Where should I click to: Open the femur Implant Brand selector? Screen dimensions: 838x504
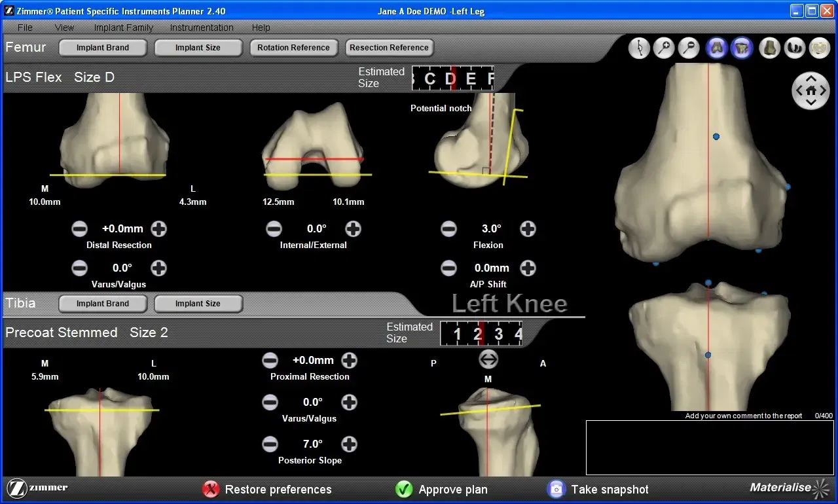tap(102, 47)
